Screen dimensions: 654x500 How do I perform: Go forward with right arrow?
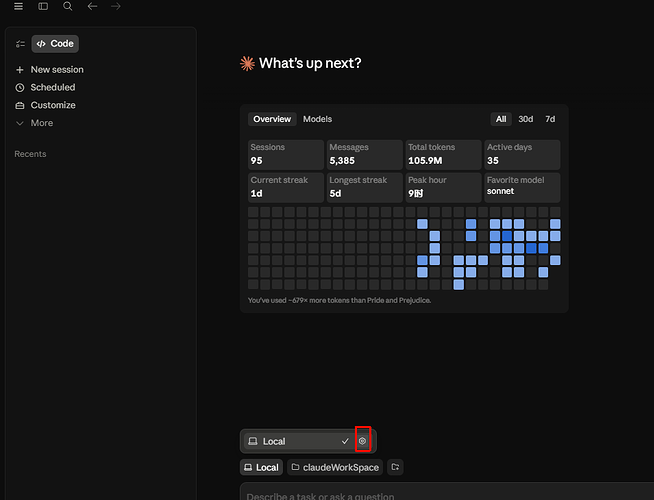point(116,6)
